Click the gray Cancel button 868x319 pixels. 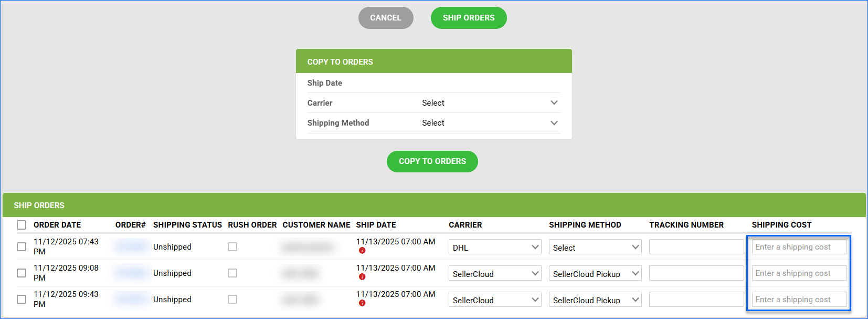pos(386,18)
